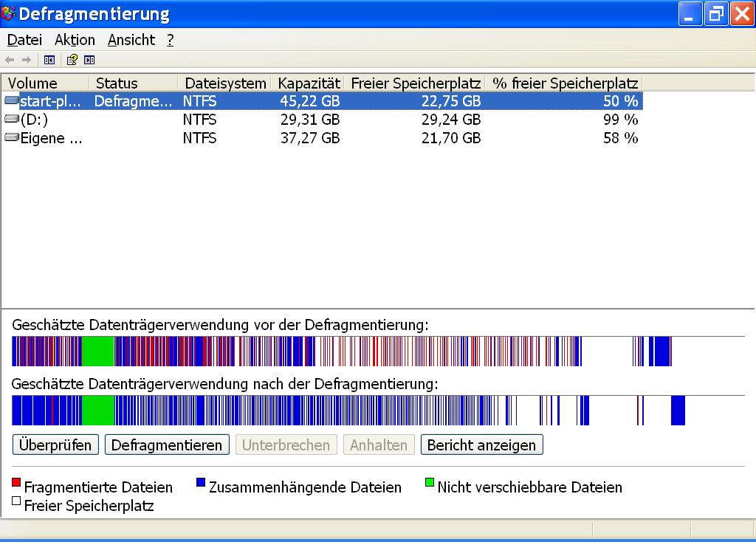This screenshot has width=756, height=542.
Task: Click NTFS in the (D:) row
Action: click(x=199, y=119)
